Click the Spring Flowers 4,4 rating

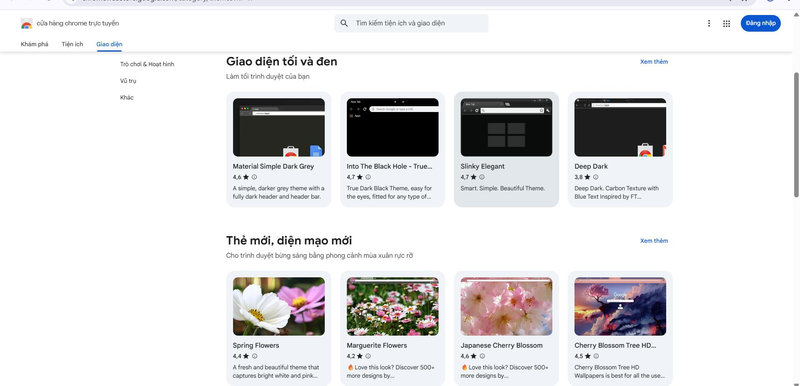click(x=241, y=356)
